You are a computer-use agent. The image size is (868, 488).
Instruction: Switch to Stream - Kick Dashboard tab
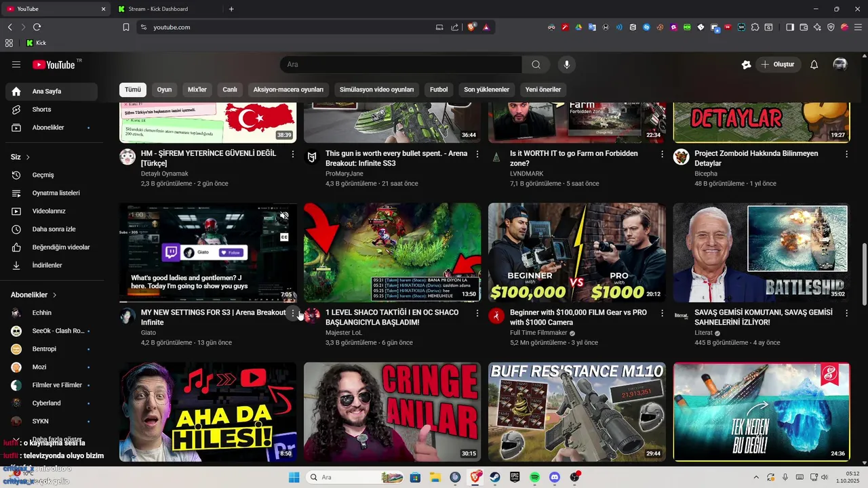[158, 9]
